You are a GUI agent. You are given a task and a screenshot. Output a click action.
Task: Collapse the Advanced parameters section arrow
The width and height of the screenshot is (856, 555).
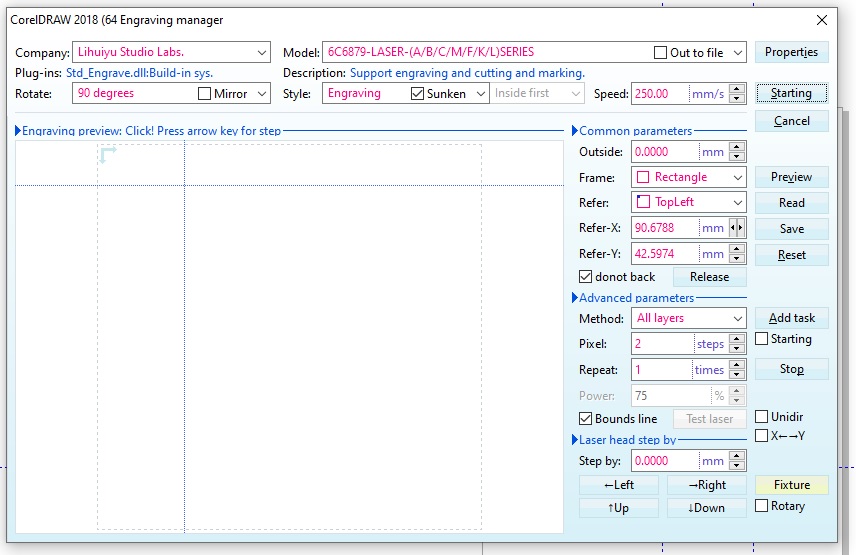574,298
